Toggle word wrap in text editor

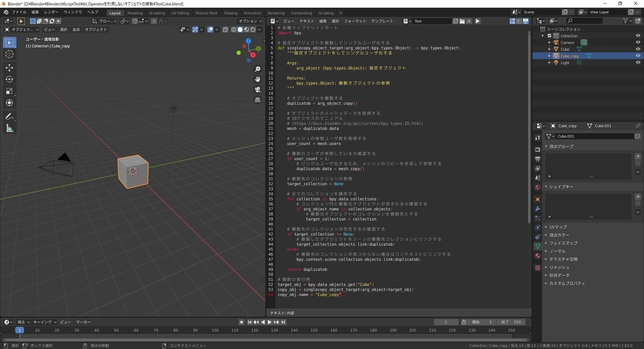point(518,21)
